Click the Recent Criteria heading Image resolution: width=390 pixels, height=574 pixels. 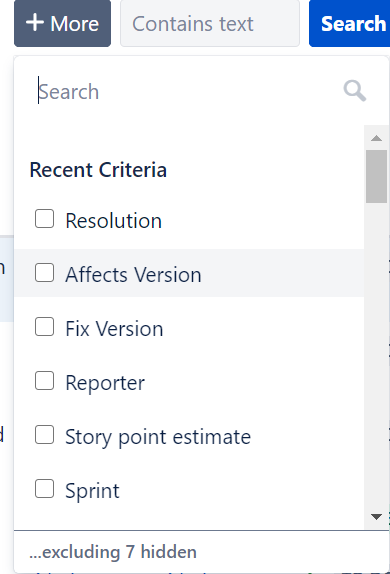[x=98, y=170]
